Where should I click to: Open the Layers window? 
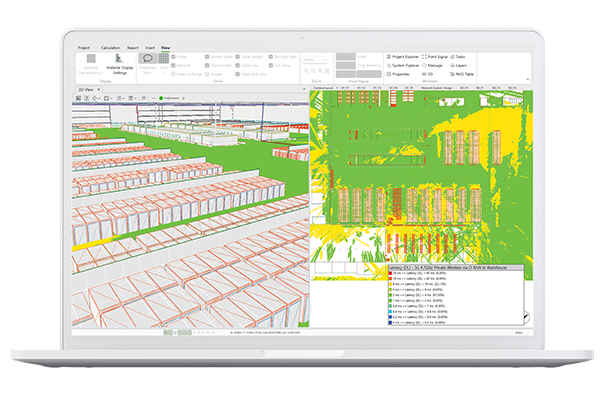tap(458, 65)
